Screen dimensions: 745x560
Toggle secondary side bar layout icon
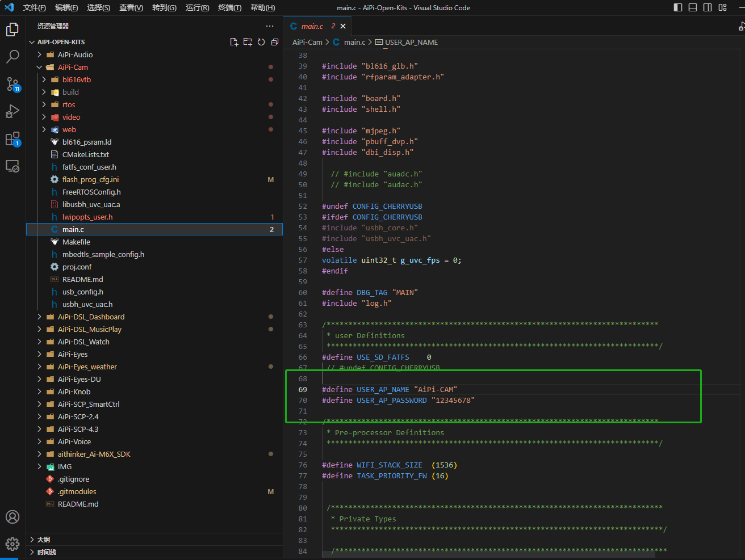708,7
